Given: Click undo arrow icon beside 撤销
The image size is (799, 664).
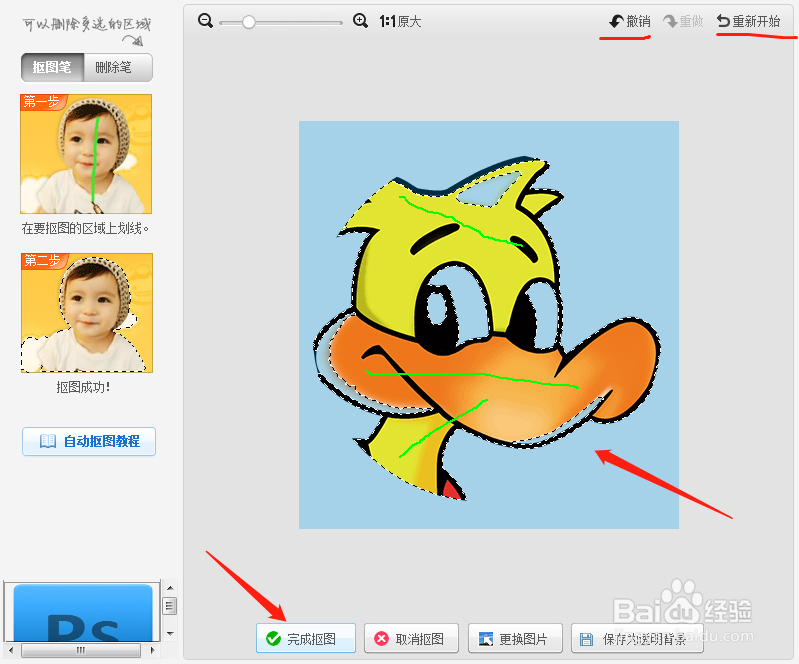Looking at the screenshot, I should (x=616, y=21).
